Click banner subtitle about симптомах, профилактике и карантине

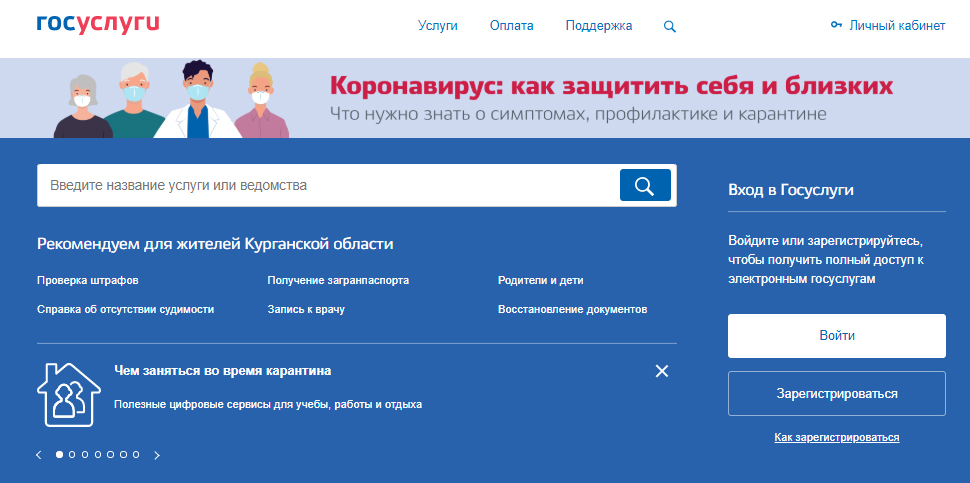pyautogui.click(x=578, y=114)
